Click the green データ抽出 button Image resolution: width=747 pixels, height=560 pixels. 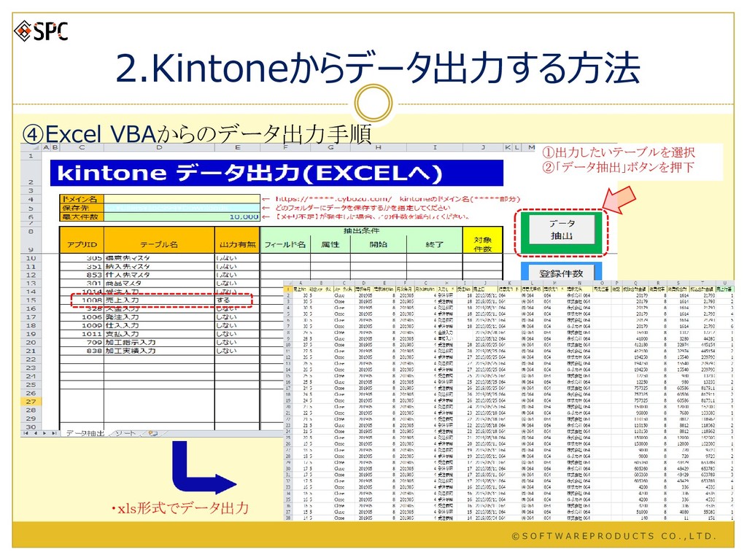pos(562,230)
